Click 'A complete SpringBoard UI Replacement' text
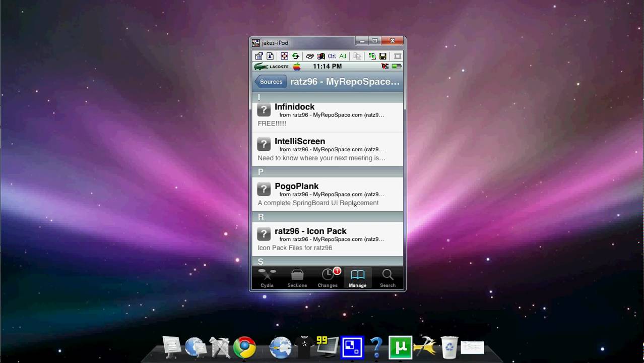This screenshot has height=363, width=644. [x=318, y=203]
